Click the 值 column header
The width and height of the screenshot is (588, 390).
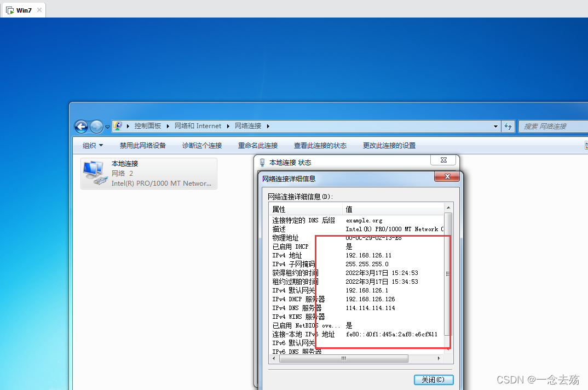point(394,209)
